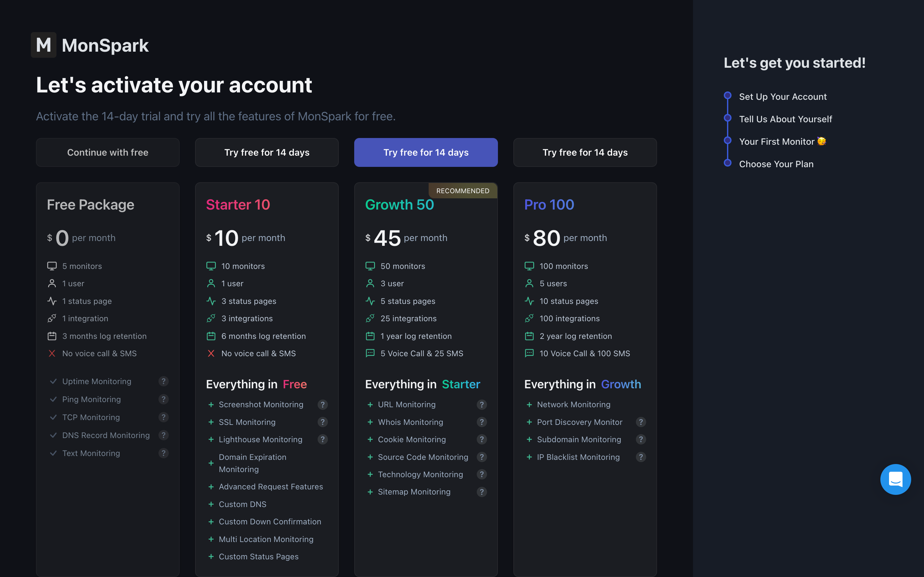Click 5 Voice Call & 25 SMS text
Image resolution: width=924 pixels, height=577 pixels.
coord(422,353)
